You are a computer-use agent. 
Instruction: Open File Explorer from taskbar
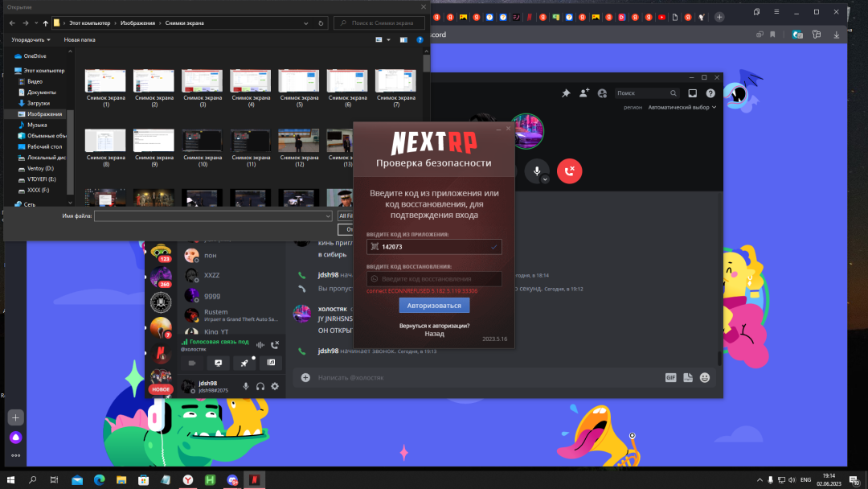coord(121,479)
